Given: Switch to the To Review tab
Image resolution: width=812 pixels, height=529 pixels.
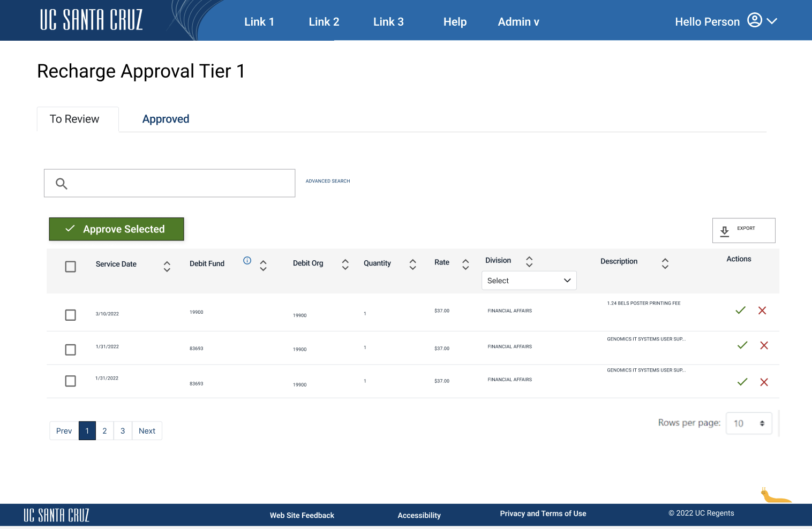Looking at the screenshot, I should 78,119.
